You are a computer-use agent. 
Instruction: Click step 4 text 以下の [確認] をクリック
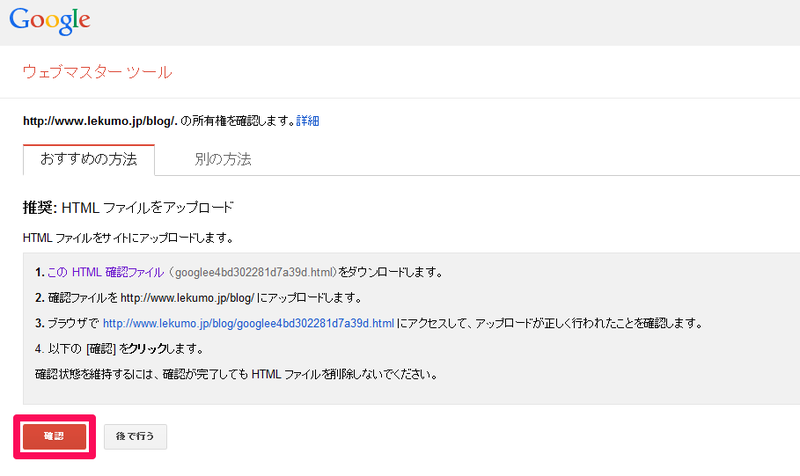point(108,349)
